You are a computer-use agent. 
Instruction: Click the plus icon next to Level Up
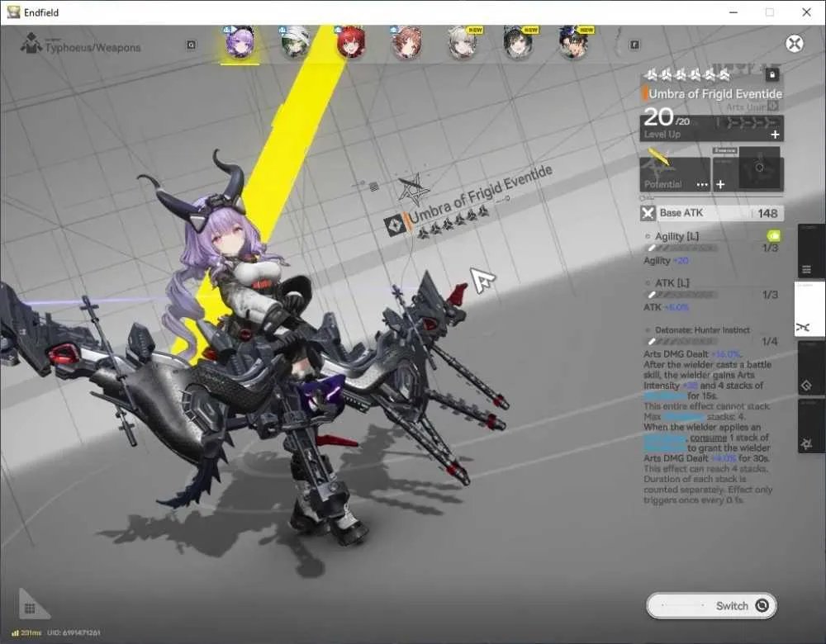point(775,135)
